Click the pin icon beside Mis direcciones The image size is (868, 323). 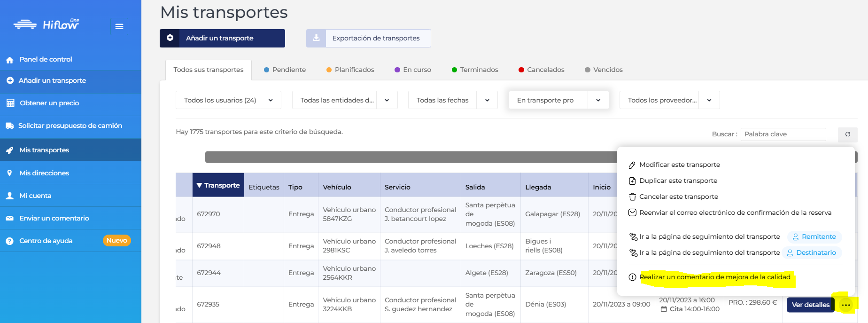pos(9,173)
